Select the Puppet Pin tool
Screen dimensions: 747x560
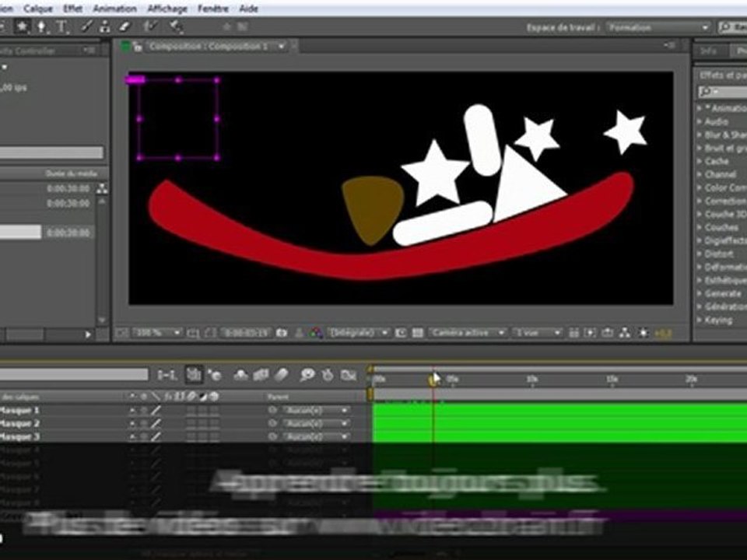(177, 26)
